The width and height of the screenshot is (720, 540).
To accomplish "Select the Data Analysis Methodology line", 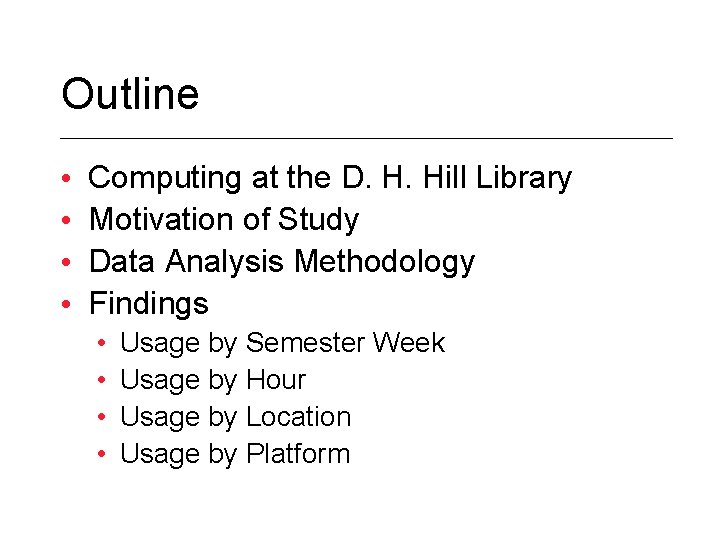I will (x=281, y=262).
